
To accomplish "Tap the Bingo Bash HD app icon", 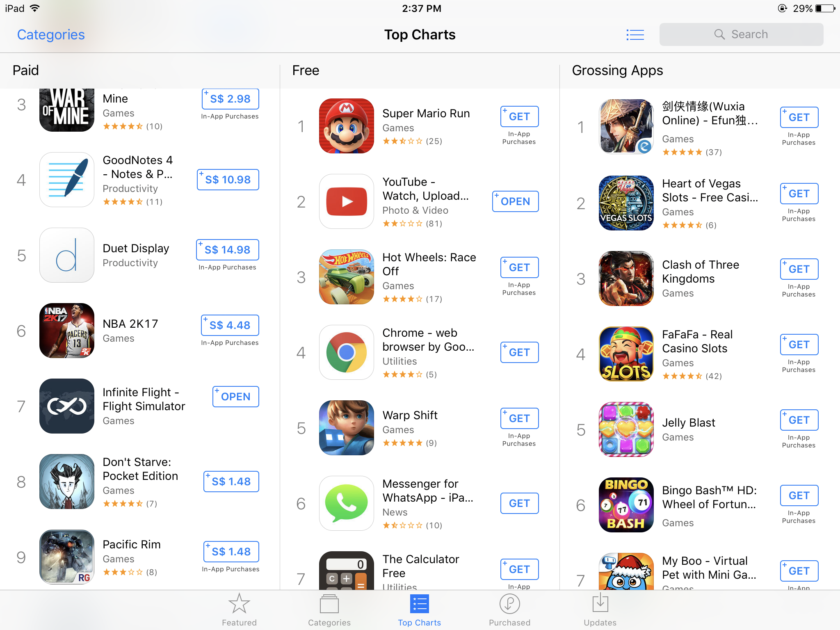I will (x=626, y=505).
